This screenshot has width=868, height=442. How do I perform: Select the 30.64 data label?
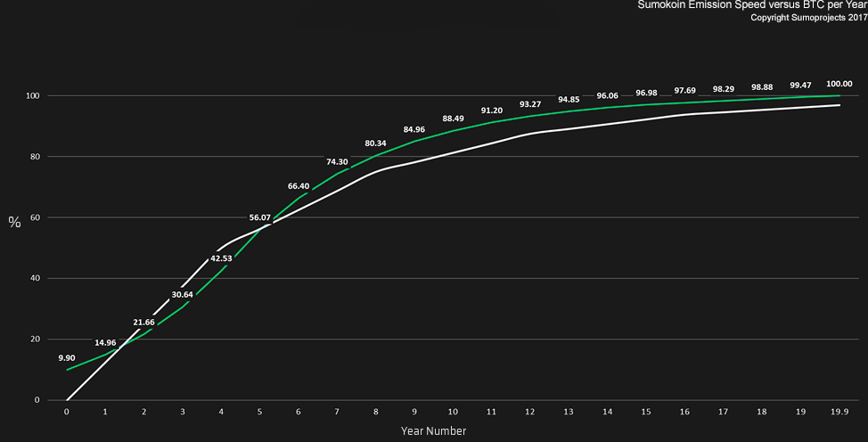pos(182,295)
